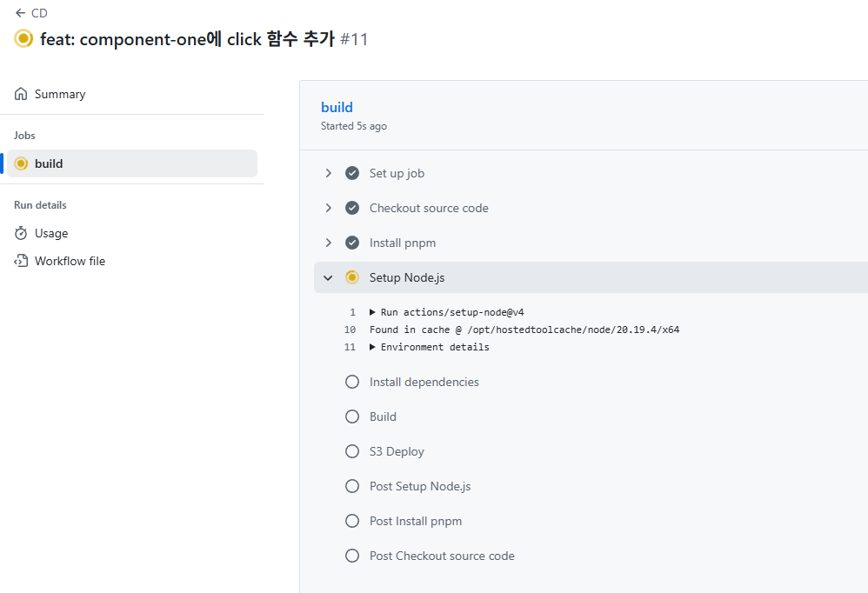Click the Workflow file code icon
868x593 pixels.
(21, 261)
